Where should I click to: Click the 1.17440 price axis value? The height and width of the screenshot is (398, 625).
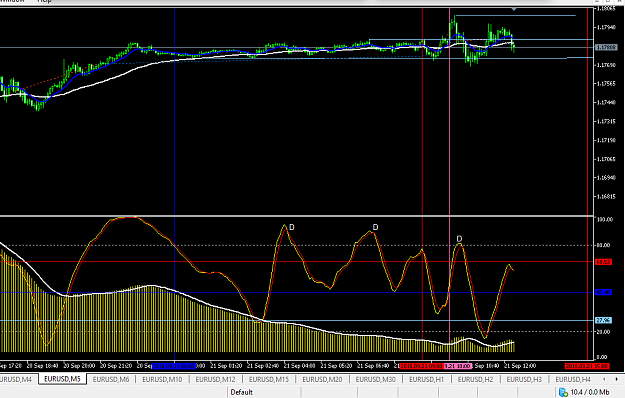click(x=606, y=102)
